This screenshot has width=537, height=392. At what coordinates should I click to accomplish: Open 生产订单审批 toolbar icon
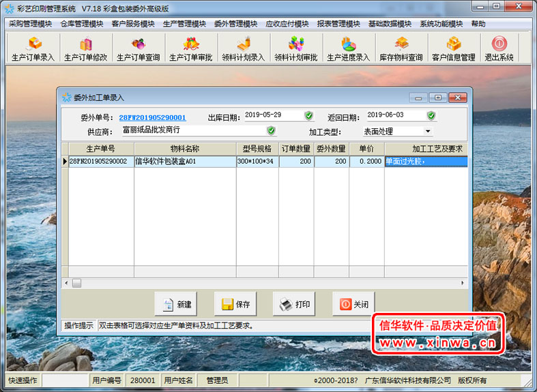[191, 48]
